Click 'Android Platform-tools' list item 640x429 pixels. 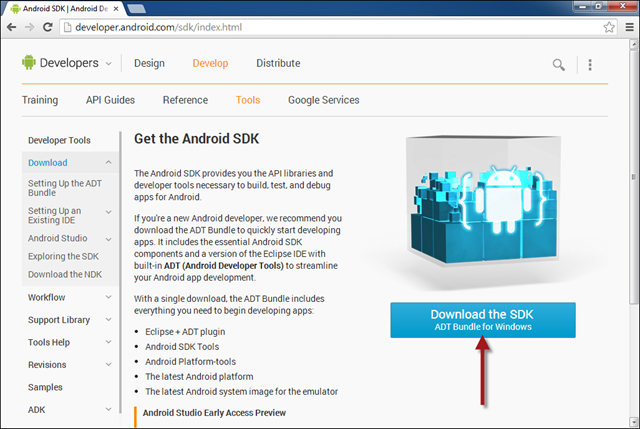(x=190, y=362)
